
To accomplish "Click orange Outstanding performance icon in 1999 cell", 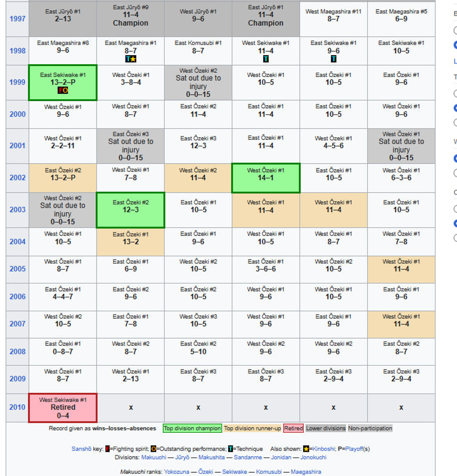I will click(x=65, y=90).
